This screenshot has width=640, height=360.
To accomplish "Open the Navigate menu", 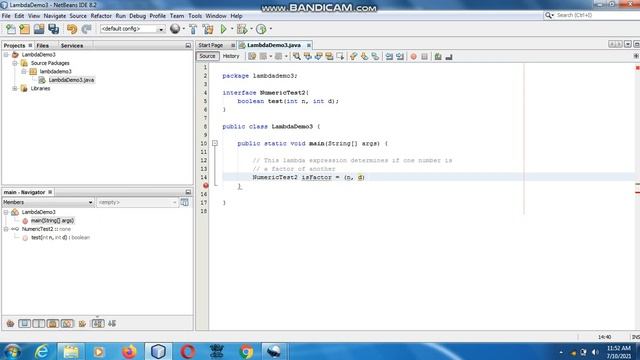I will tap(55, 16).
